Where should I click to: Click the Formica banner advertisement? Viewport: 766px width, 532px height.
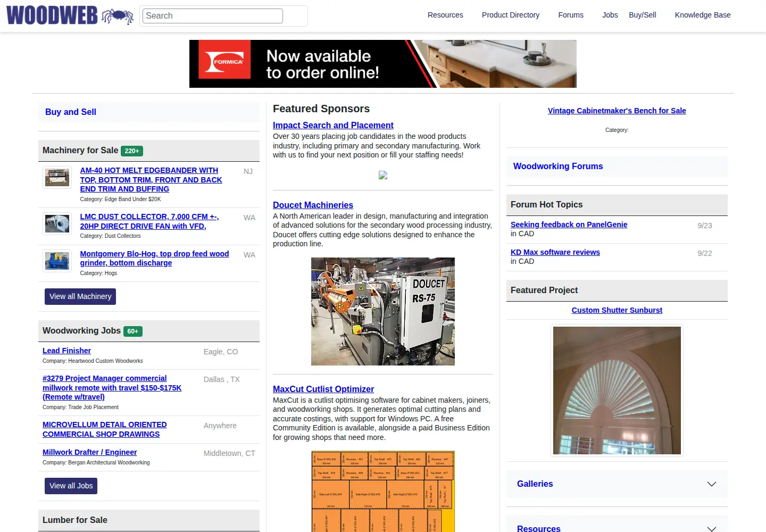coord(383,64)
